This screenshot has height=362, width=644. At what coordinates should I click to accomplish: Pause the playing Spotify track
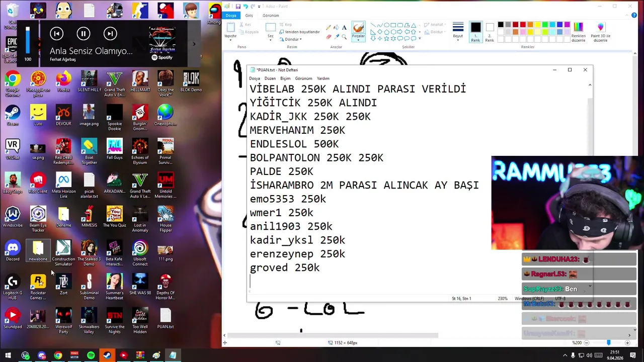coord(84,34)
